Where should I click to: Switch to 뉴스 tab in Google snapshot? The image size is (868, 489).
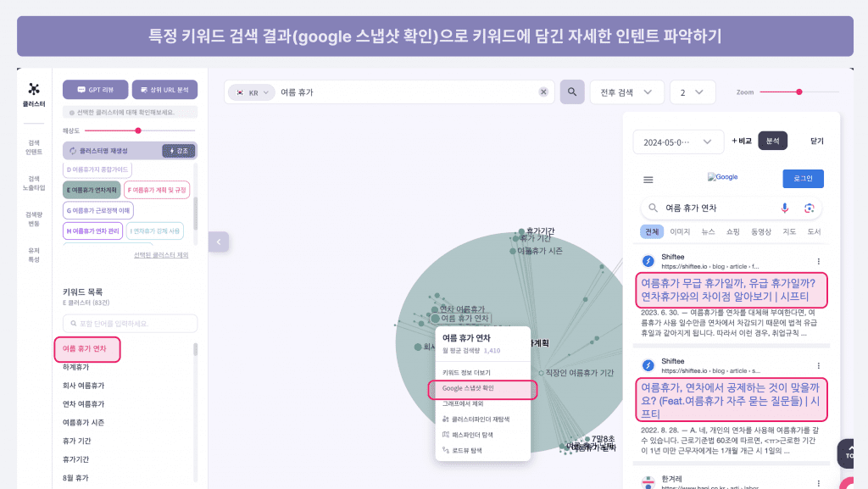coord(708,231)
